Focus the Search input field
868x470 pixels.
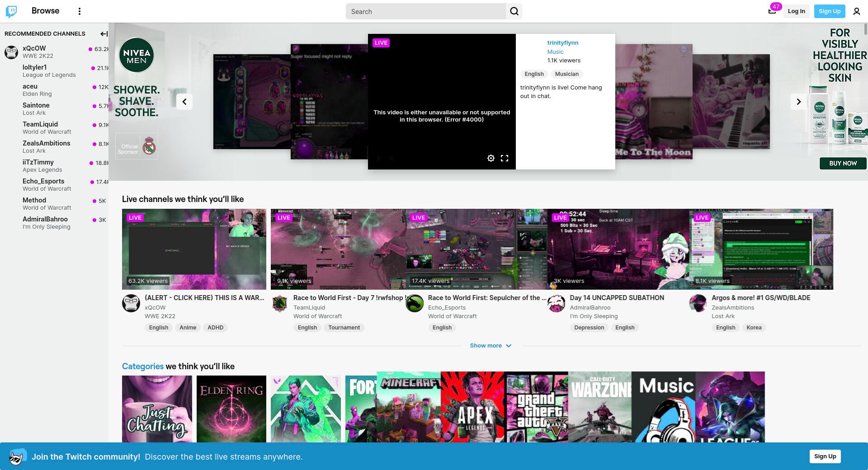426,11
